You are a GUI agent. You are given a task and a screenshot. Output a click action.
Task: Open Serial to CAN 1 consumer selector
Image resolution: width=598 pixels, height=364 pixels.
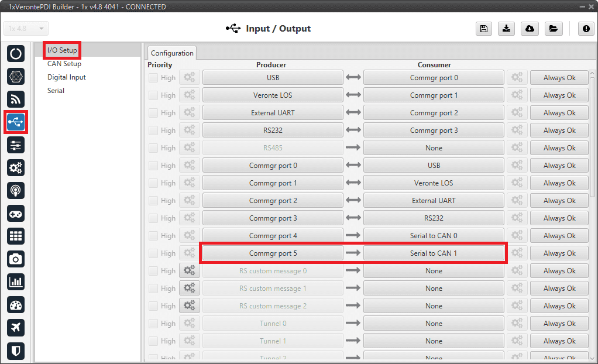434,253
